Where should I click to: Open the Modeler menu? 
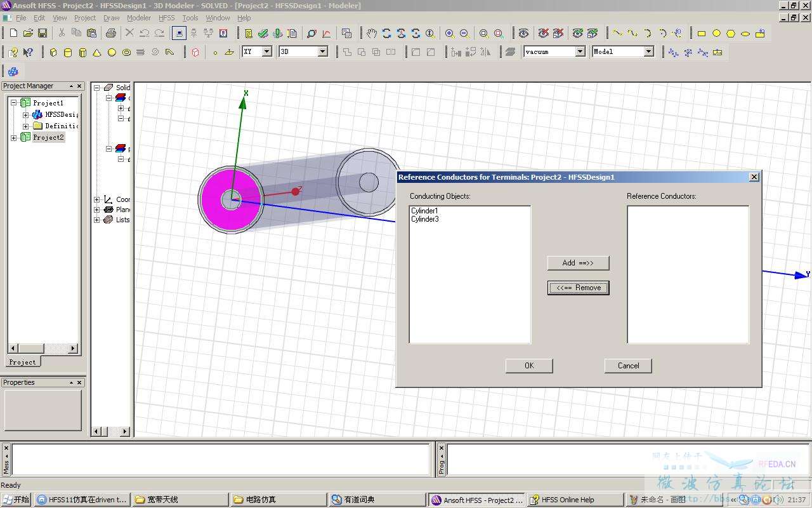point(139,18)
